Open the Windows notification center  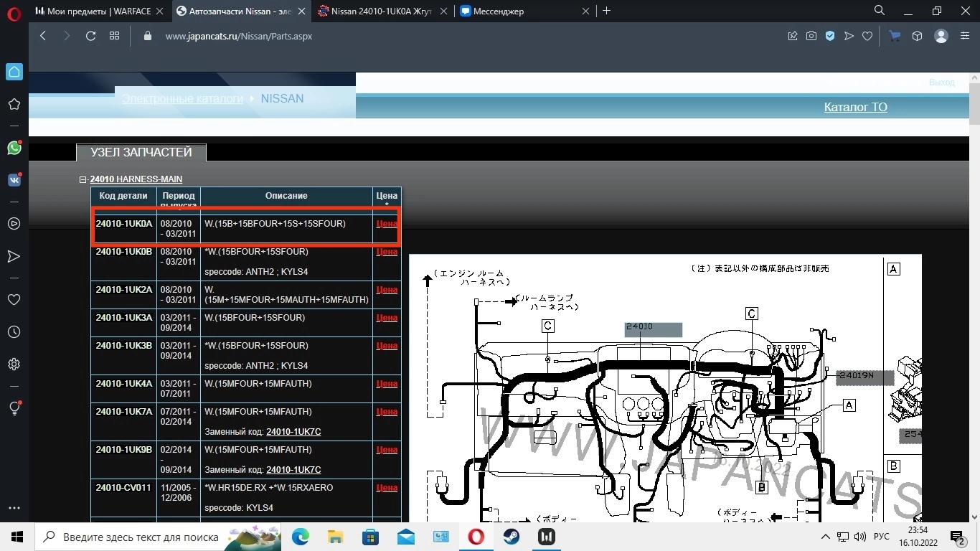point(958,537)
